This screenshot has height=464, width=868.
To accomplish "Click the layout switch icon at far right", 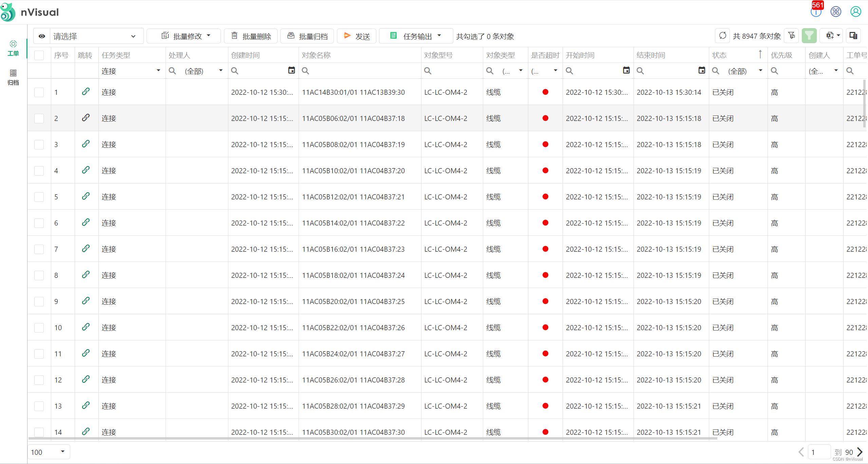I will click(x=853, y=36).
